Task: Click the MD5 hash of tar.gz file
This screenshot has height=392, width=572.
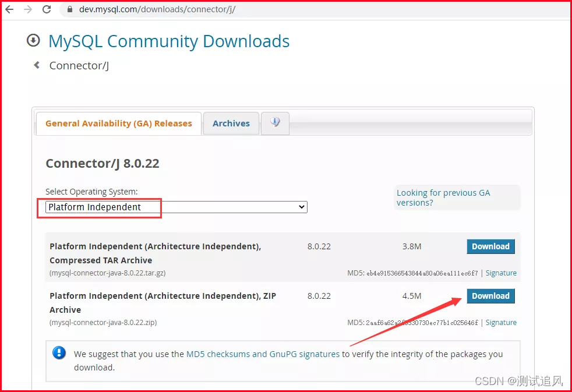Action: [422, 273]
